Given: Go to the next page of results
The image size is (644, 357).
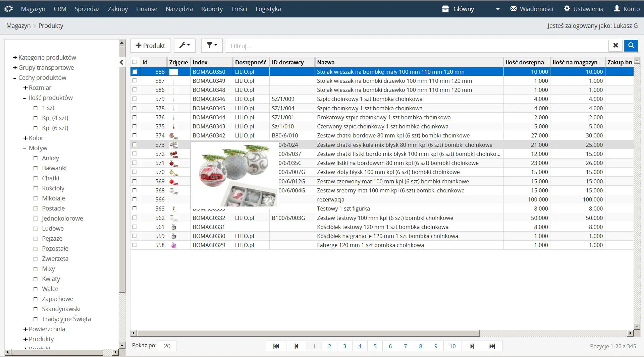Looking at the screenshot, I should coord(472,346).
